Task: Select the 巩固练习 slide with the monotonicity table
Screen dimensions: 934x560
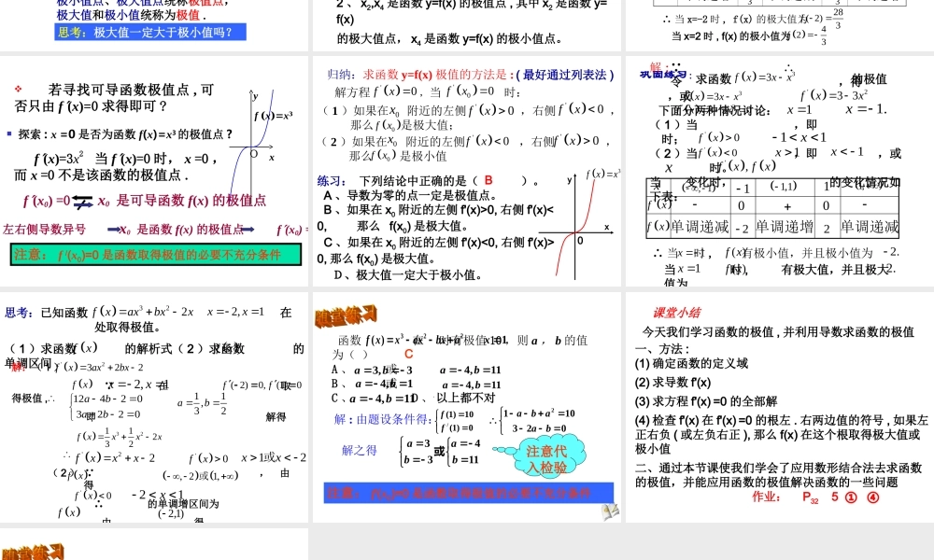Action: point(779,171)
